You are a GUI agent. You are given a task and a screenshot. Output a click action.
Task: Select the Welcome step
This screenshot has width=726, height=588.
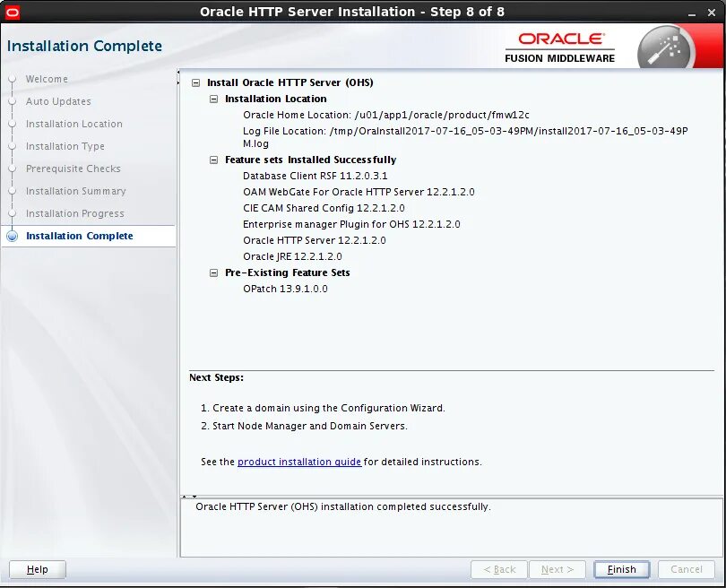[x=47, y=79]
